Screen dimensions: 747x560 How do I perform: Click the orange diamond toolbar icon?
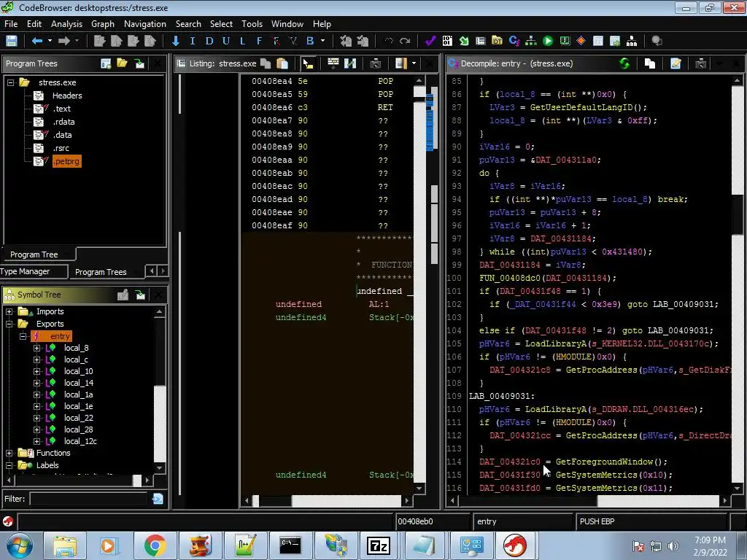(x=581, y=41)
